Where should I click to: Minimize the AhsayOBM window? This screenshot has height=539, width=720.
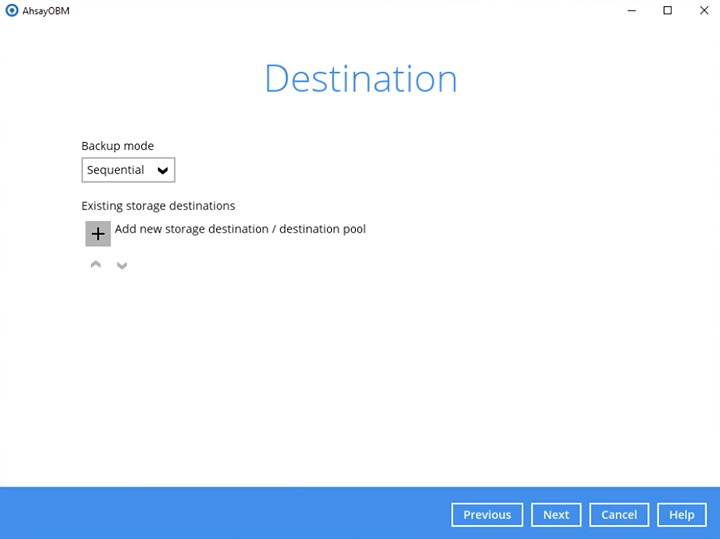point(632,11)
